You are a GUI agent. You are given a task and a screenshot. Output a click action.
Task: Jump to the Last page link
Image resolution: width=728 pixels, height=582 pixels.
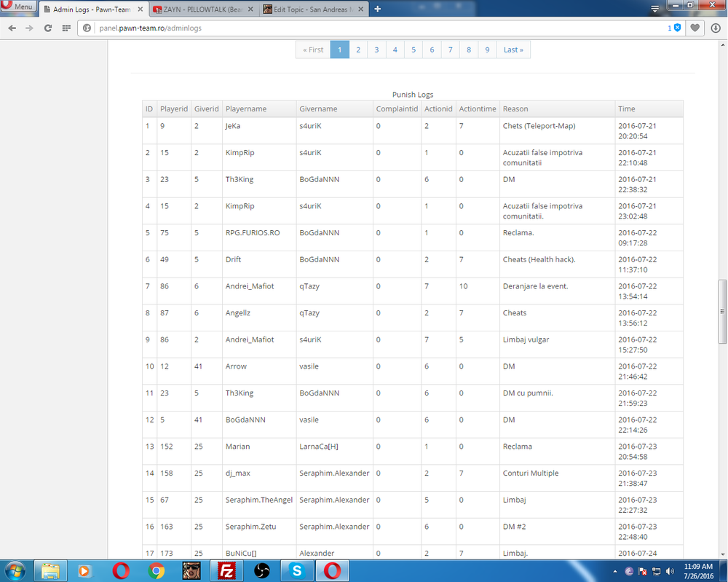coord(513,50)
